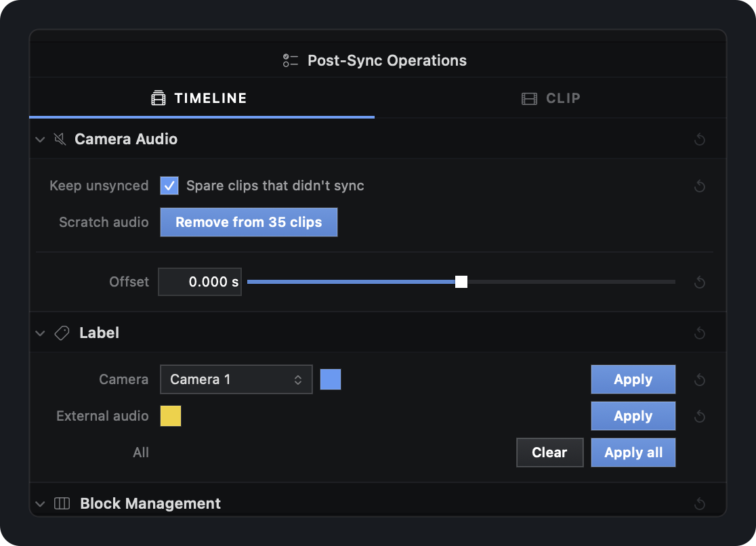Image resolution: width=756 pixels, height=546 pixels.
Task: Reset the Offset value
Action: point(700,282)
